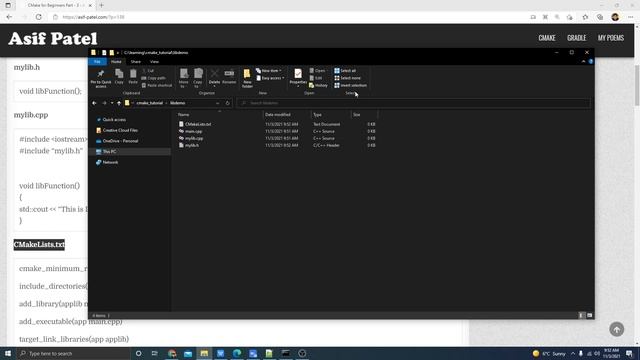Sort by the Name column header
This screenshot has height=360, width=640.
tap(220, 115)
